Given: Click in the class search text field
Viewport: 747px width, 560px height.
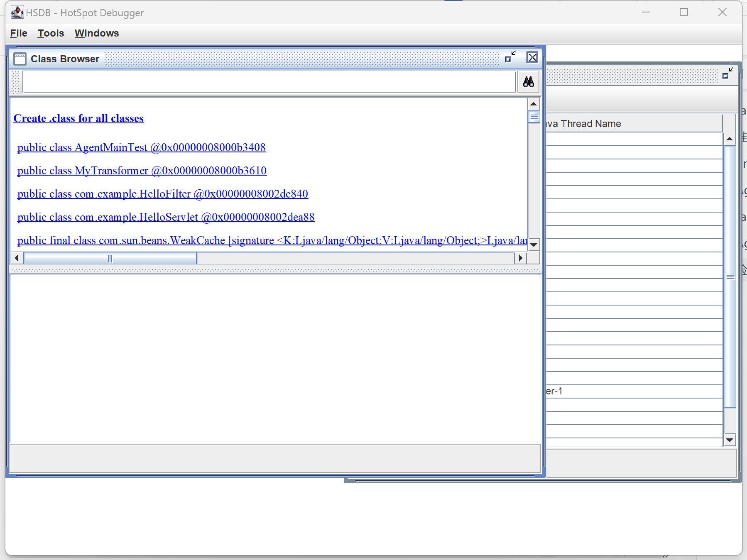Looking at the screenshot, I should tap(269, 82).
